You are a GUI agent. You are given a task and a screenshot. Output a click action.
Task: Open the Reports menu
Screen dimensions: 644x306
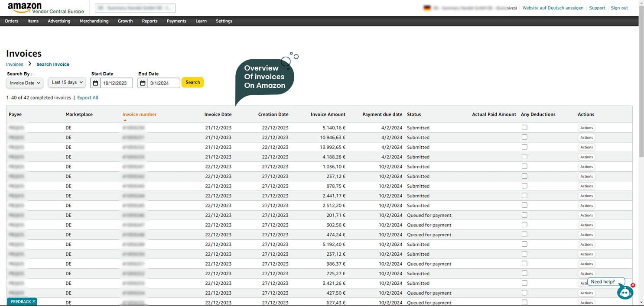point(150,21)
